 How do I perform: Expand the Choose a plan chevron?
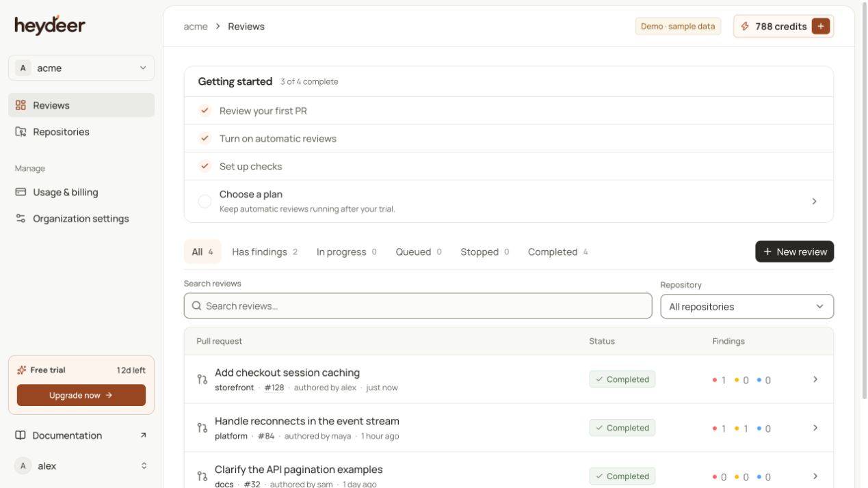(x=814, y=201)
